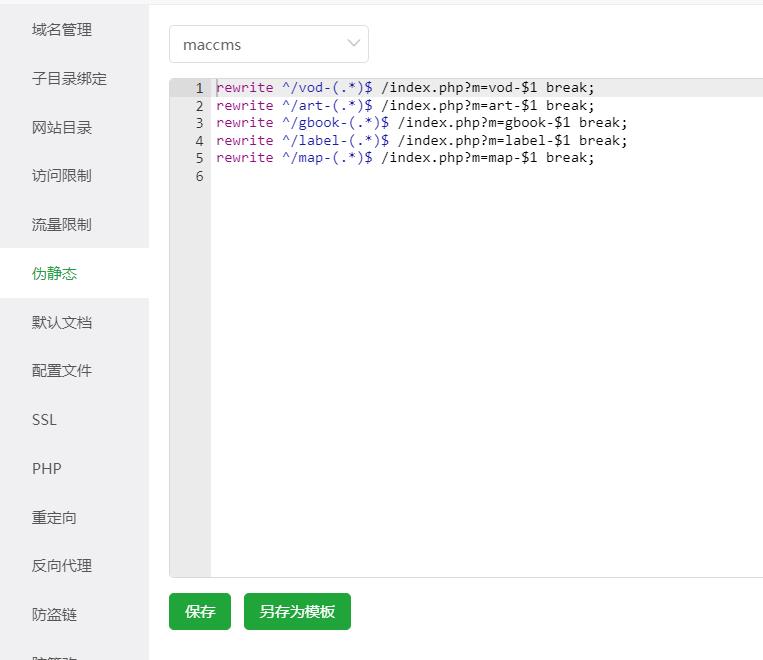Go to the 重定向 tab

point(54,517)
